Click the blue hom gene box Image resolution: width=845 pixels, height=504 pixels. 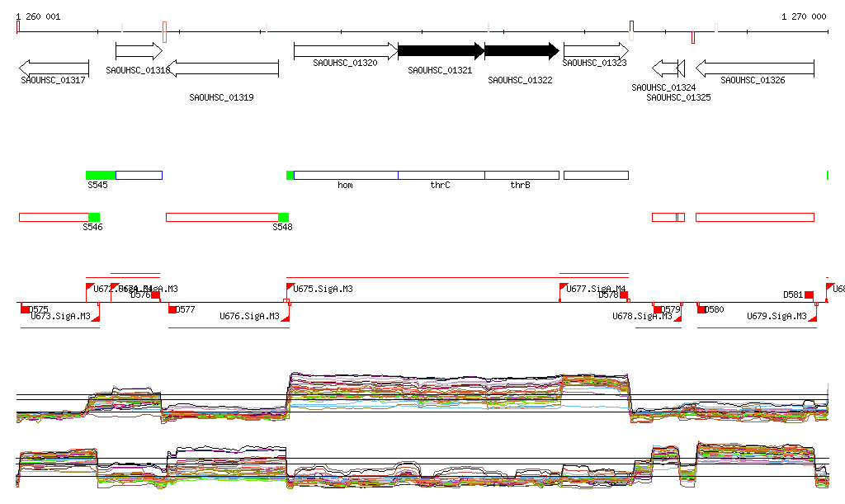(346, 175)
